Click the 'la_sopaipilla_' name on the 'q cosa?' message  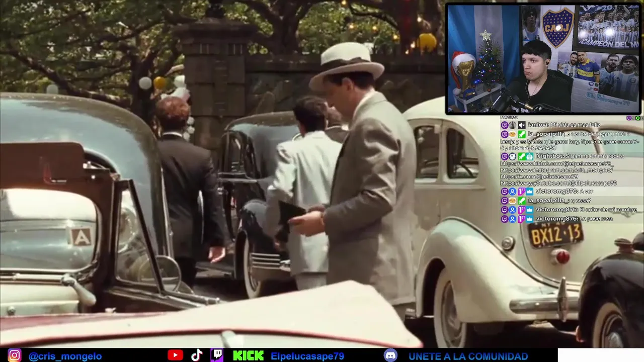pos(548,201)
